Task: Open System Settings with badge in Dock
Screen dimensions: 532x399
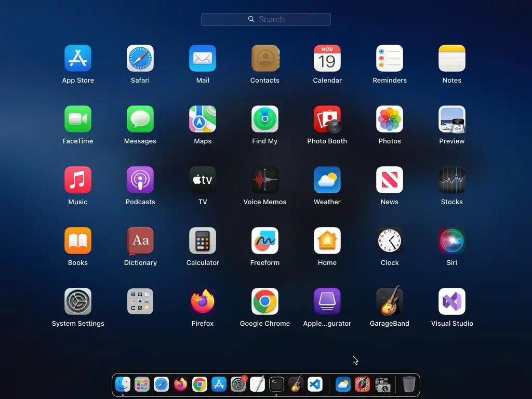Action: point(238,384)
